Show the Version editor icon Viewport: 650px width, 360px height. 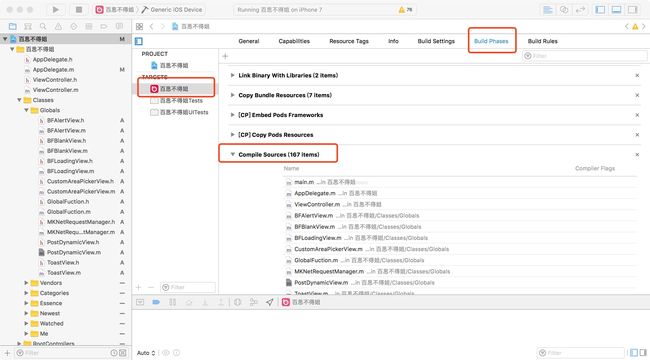pyautogui.click(x=580, y=10)
